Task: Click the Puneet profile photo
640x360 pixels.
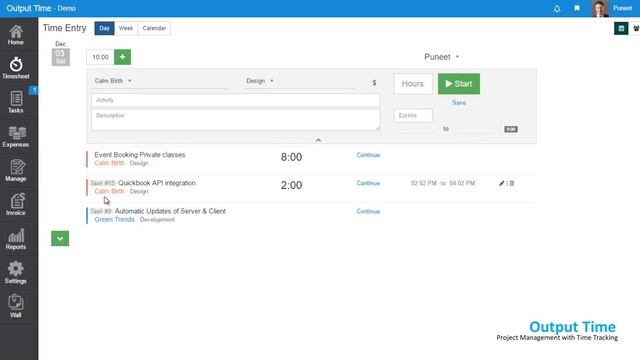Action: (x=600, y=9)
